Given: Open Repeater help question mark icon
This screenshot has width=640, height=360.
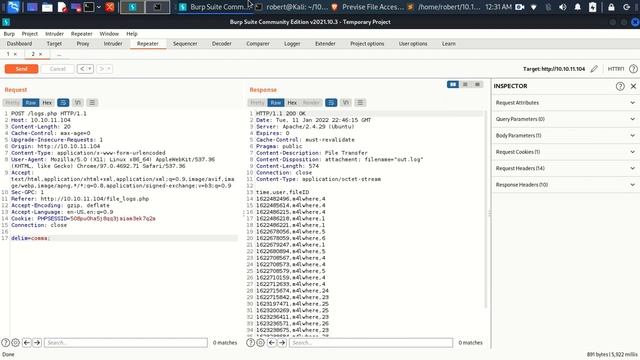Looking at the screenshot, I should coord(633,69).
